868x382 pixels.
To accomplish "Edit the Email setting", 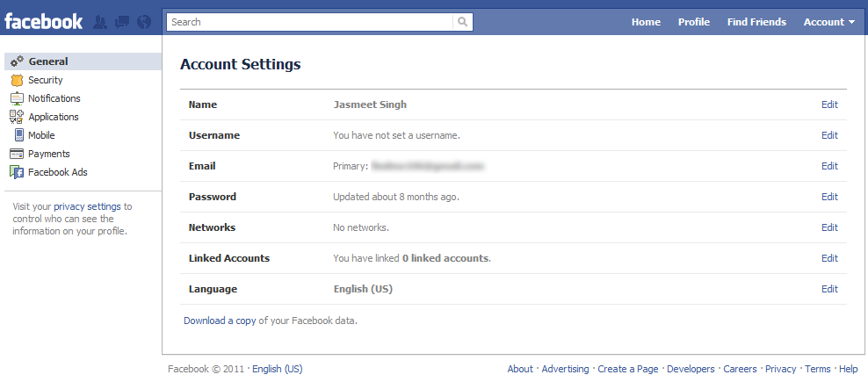I will (x=829, y=166).
